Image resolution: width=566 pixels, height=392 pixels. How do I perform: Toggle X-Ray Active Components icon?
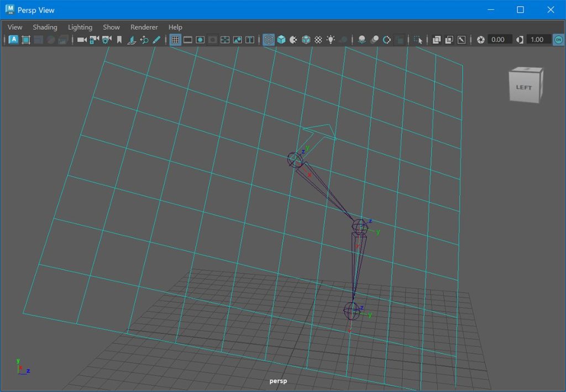click(449, 40)
